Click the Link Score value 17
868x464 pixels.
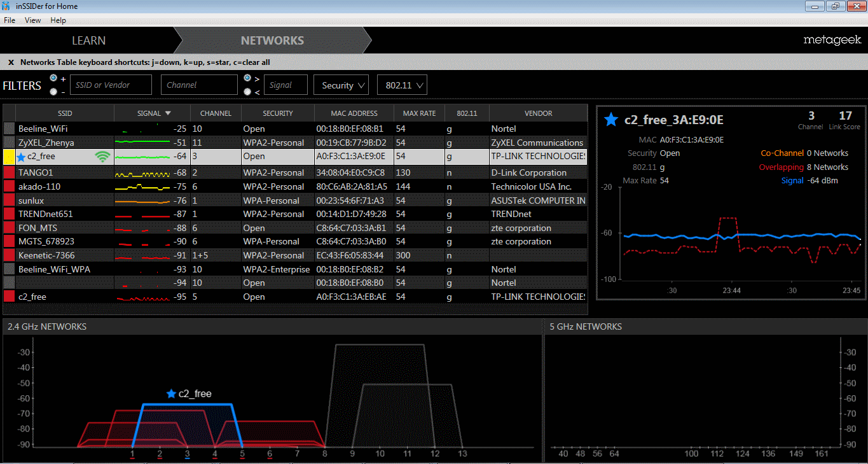pos(845,115)
